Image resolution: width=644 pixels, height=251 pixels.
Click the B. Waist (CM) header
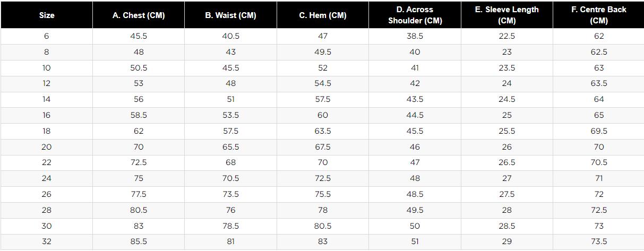(230, 15)
